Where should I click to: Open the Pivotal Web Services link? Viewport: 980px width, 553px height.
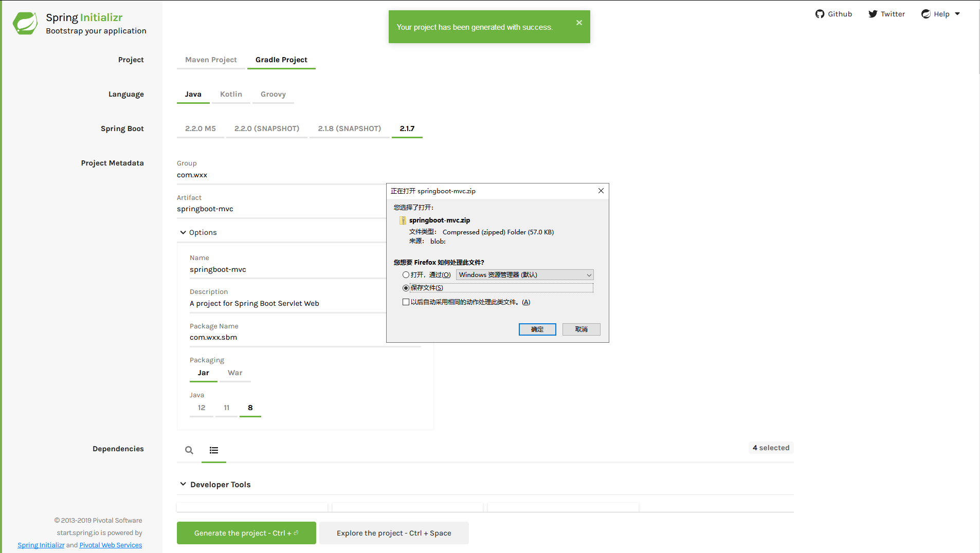pos(111,545)
